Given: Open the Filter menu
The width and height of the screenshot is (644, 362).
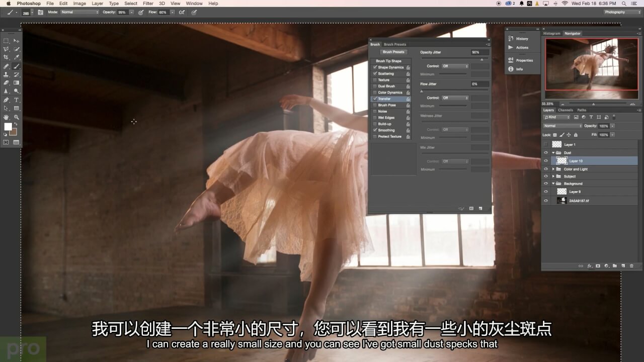Looking at the screenshot, I should 148,4.
